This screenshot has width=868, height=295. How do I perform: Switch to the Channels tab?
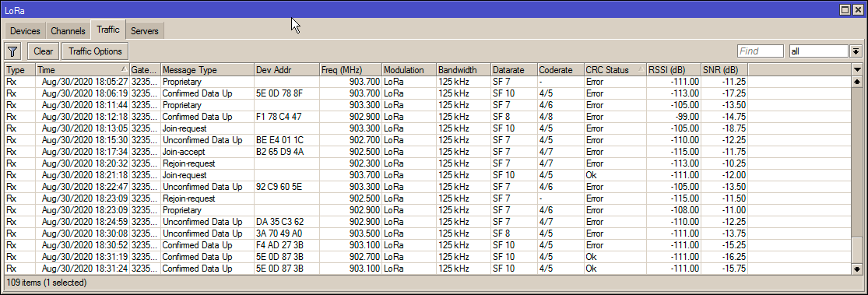coord(68,31)
